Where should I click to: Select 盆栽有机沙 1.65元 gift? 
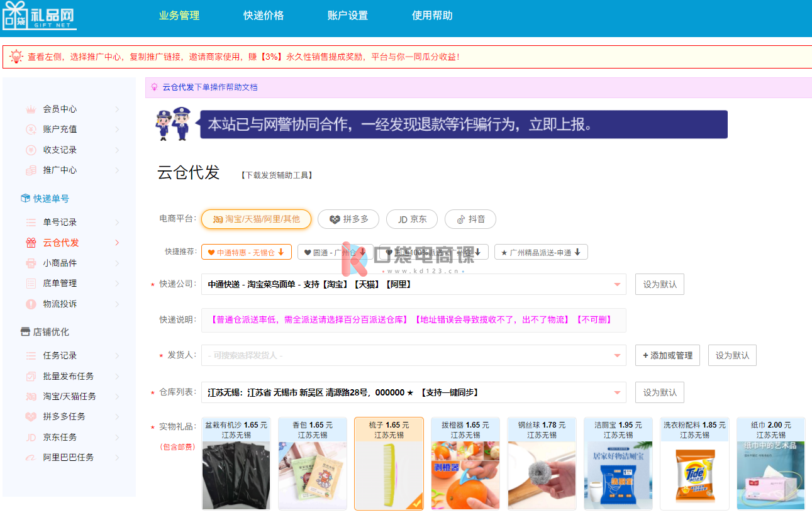(236, 463)
